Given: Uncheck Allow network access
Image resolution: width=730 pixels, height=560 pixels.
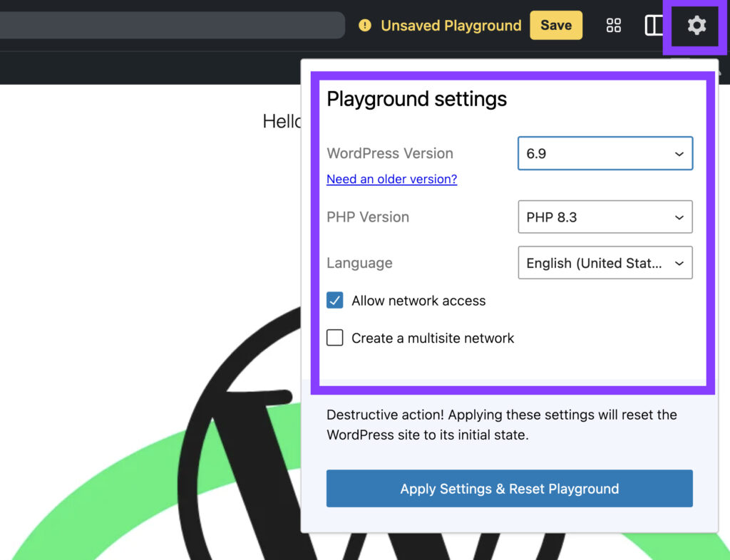Looking at the screenshot, I should (x=335, y=301).
